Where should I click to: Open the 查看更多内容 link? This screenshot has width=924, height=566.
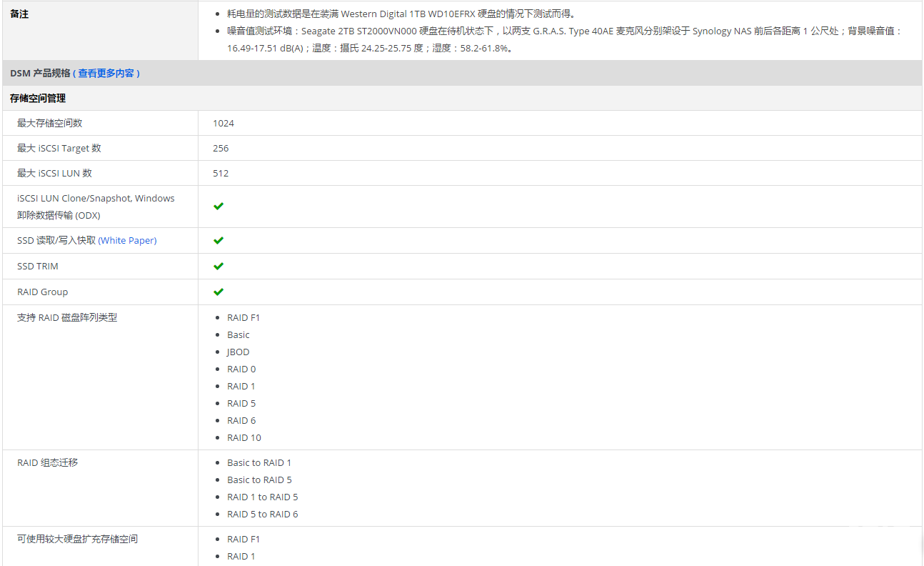click(x=106, y=73)
